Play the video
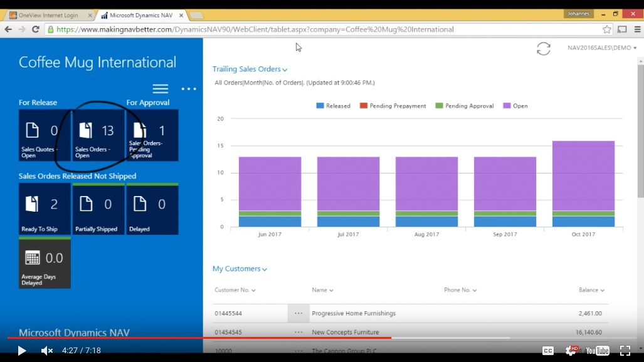The height and width of the screenshot is (362, 644). click(x=22, y=351)
